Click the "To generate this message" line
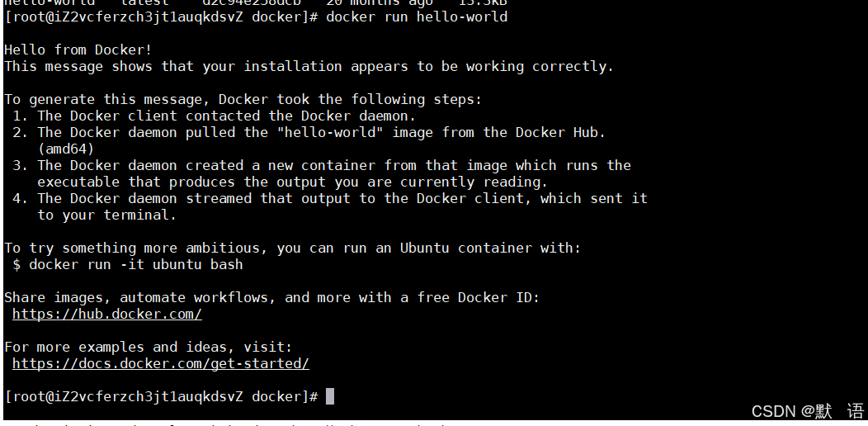868x426 pixels. pyautogui.click(x=243, y=99)
